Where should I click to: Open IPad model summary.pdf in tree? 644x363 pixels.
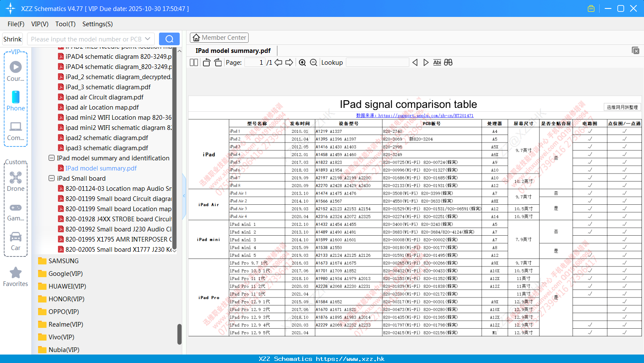pos(101,168)
